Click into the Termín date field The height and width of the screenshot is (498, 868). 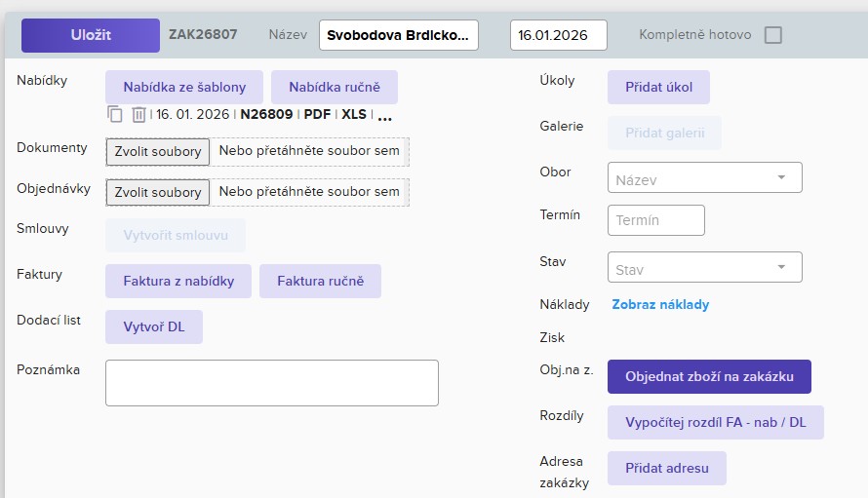pos(655,220)
